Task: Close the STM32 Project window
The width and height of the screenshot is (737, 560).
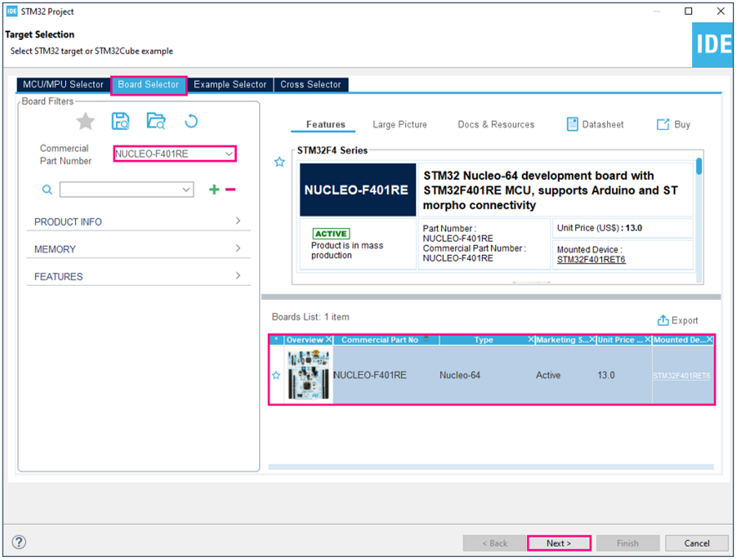Action: point(720,12)
